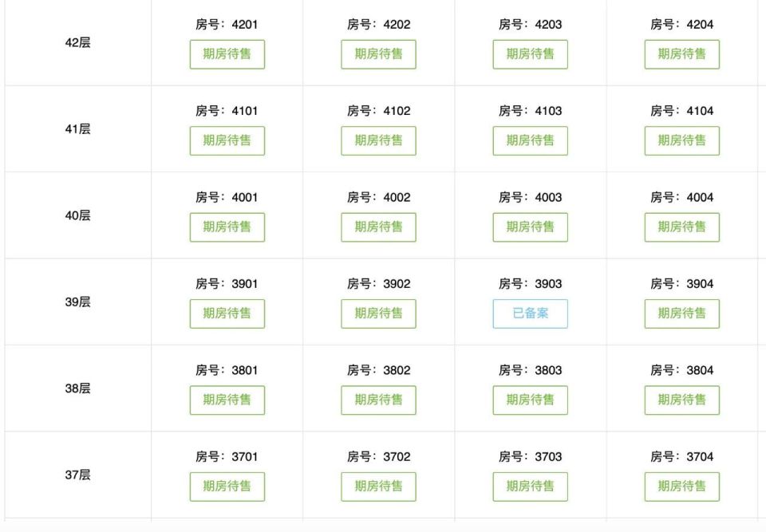Select 期房待售 button for room 3701
Screen dimensions: 766x532
point(227,487)
